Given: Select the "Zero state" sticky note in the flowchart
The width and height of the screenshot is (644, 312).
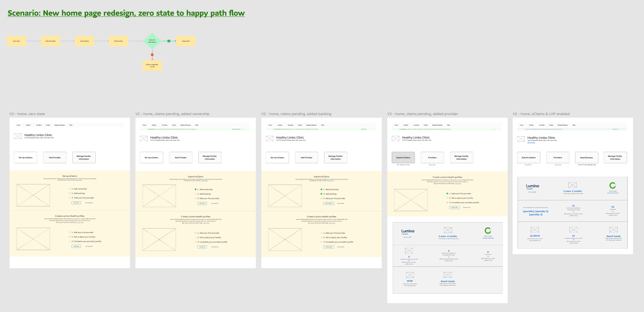Looking at the screenshot, I should tap(16, 41).
